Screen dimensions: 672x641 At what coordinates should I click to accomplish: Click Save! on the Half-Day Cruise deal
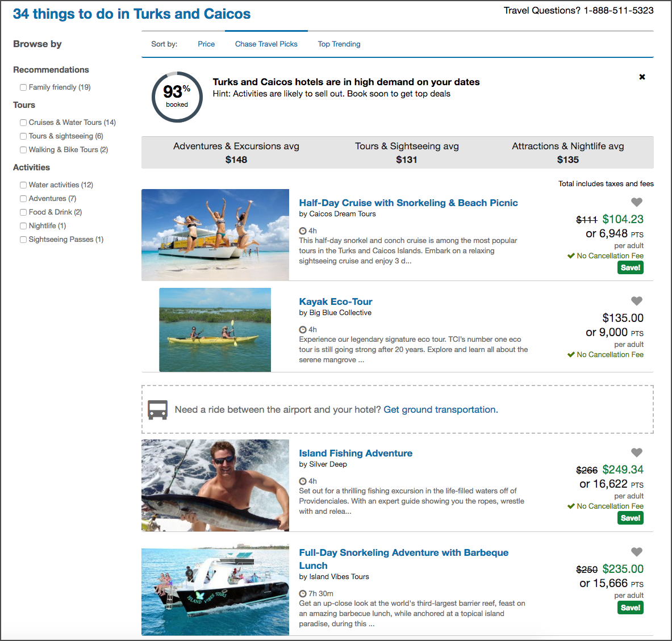click(x=630, y=267)
